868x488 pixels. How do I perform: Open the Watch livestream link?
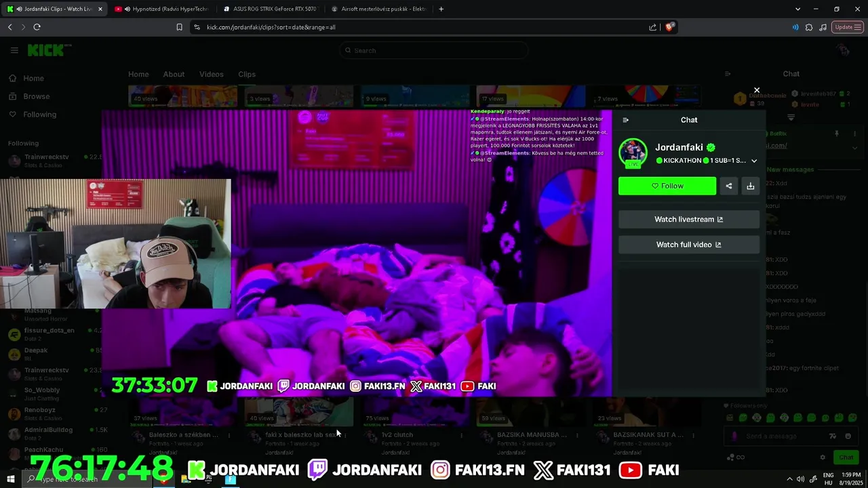689,220
